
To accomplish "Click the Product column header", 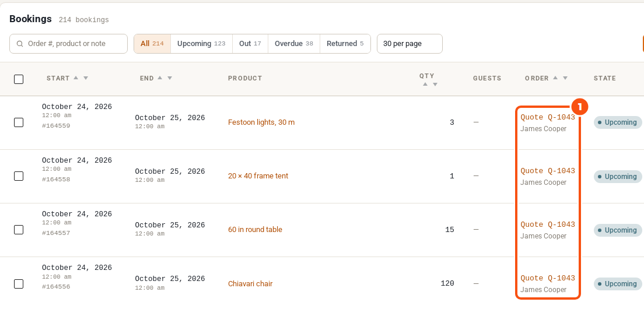I will pyautogui.click(x=245, y=78).
